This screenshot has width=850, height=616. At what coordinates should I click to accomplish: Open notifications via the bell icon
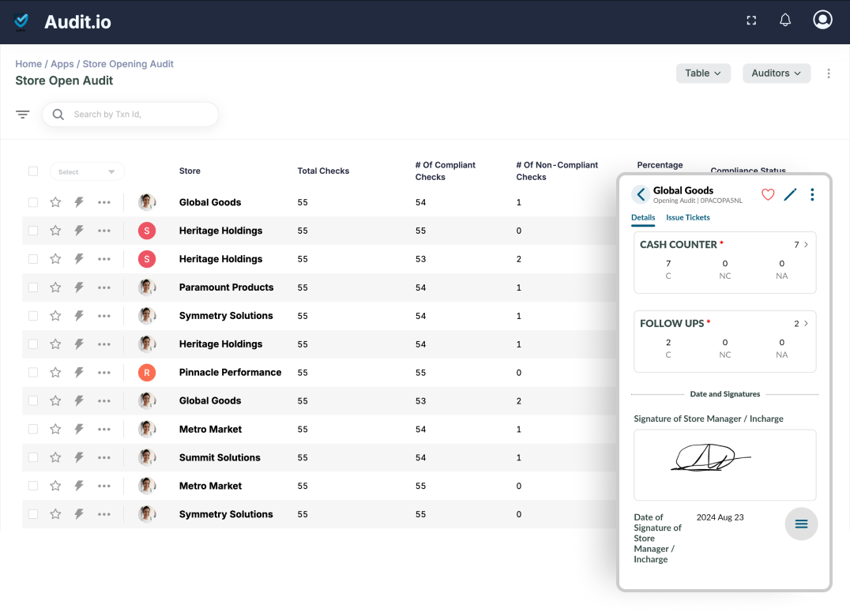click(784, 20)
